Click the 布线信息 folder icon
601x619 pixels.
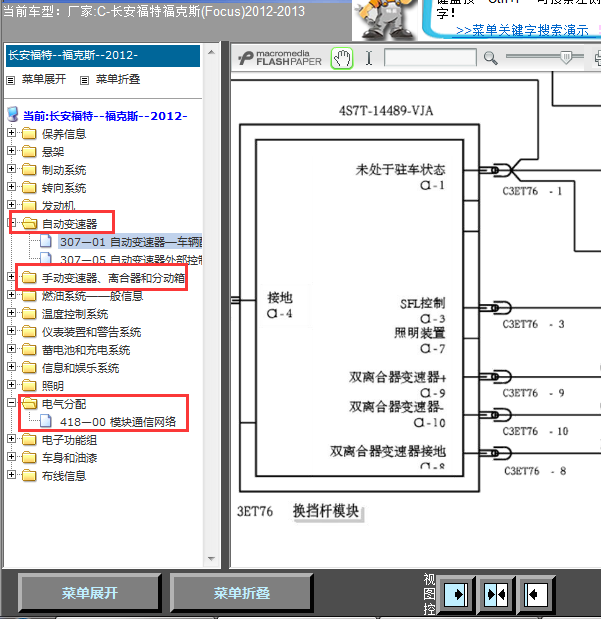tap(29, 475)
